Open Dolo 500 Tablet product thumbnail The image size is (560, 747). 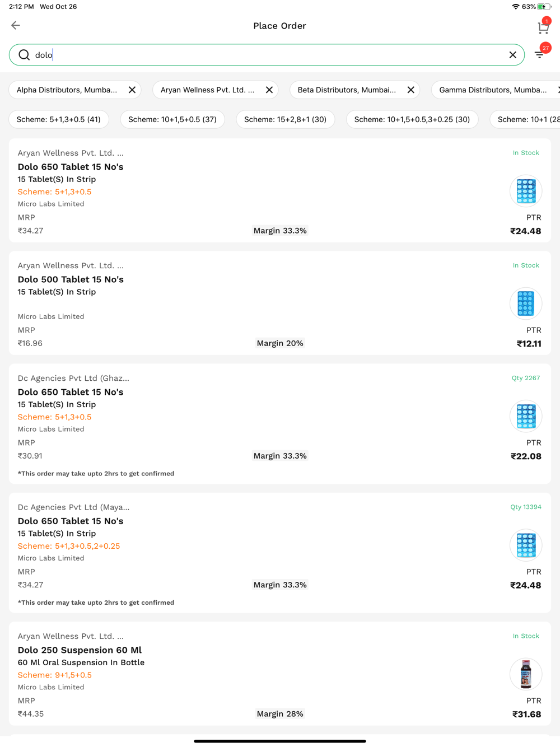point(526,304)
